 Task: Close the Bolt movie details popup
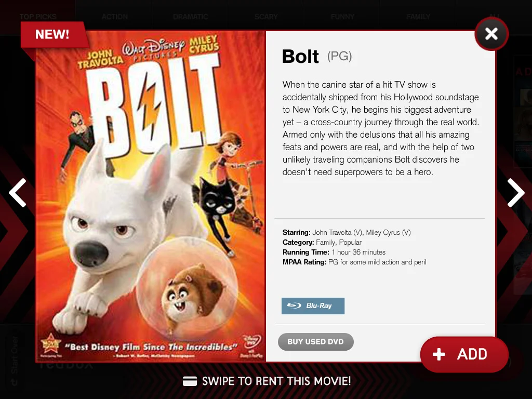(x=491, y=34)
